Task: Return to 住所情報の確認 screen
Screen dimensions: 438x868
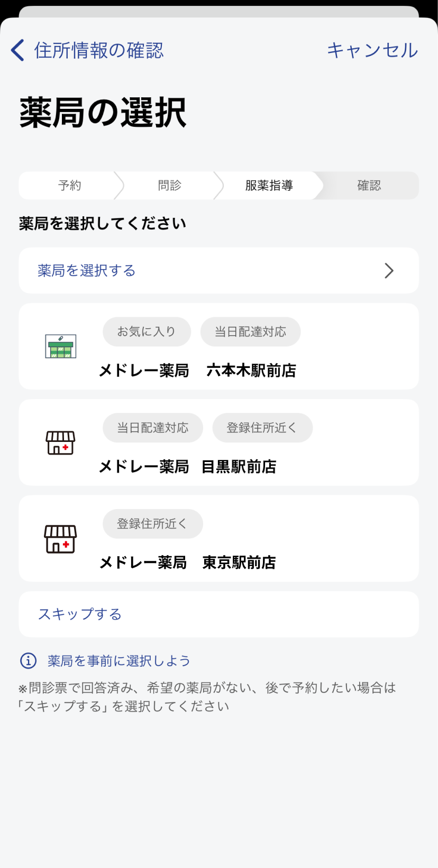Action: [x=99, y=50]
